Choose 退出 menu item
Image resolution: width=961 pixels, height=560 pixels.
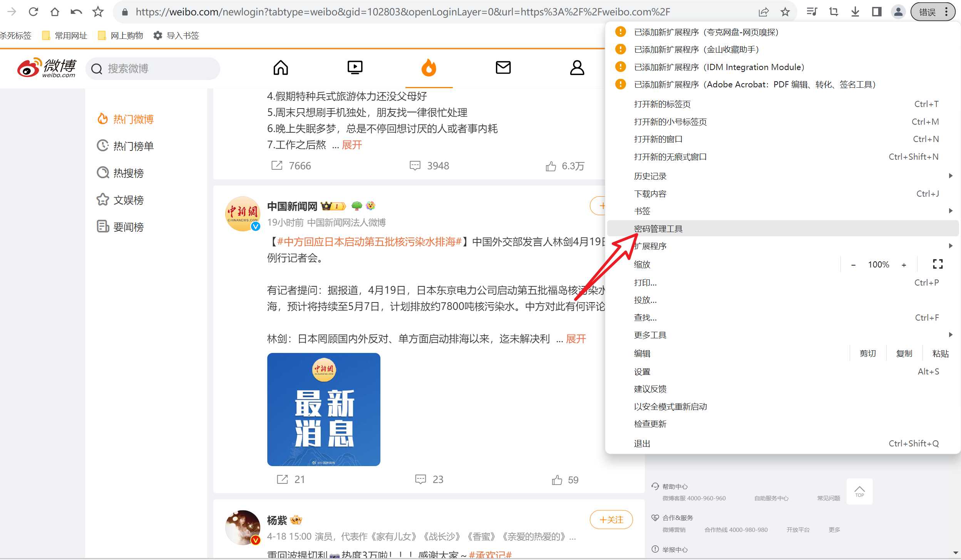(x=783, y=444)
